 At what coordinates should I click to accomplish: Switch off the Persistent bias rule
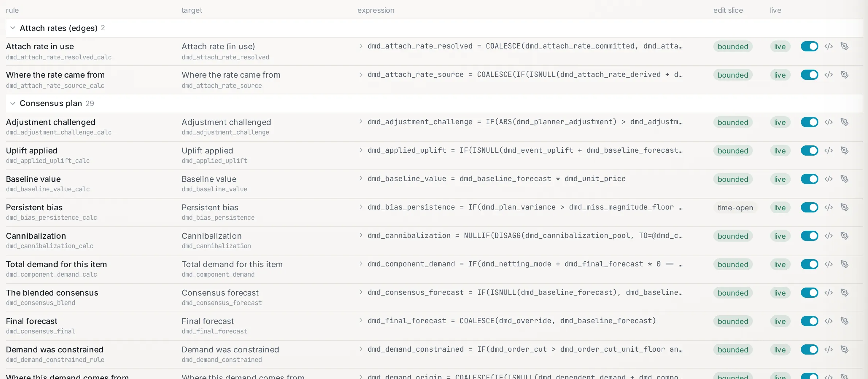click(x=810, y=207)
